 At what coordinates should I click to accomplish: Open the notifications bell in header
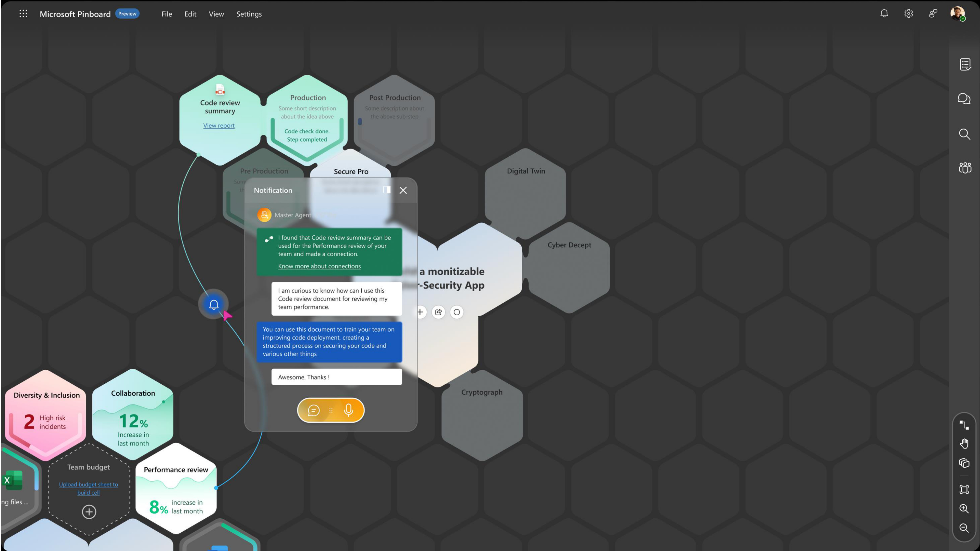pyautogui.click(x=884, y=14)
